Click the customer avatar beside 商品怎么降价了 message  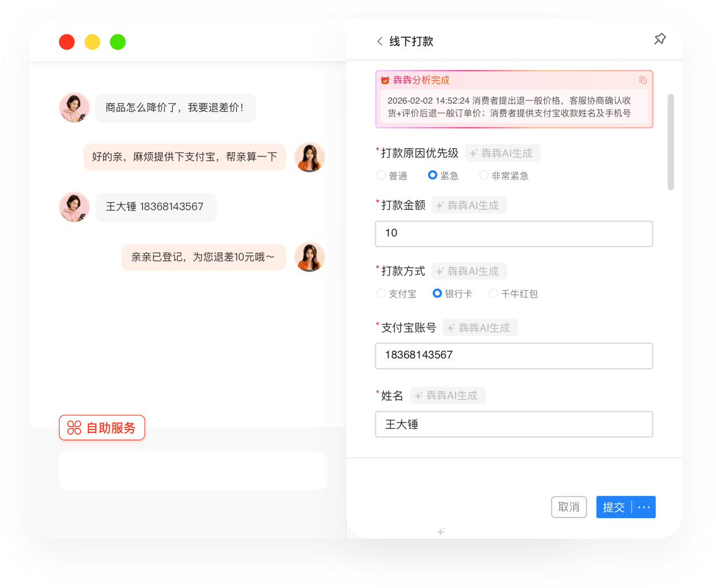74,107
